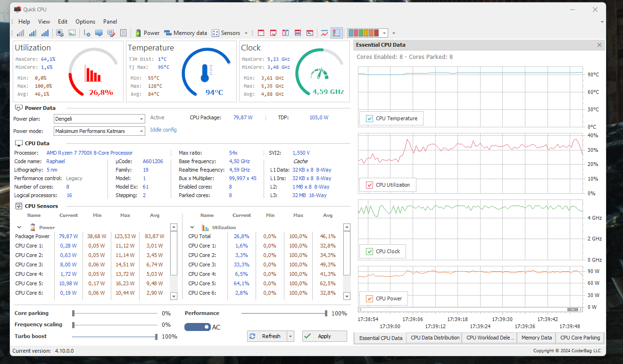This screenshot has width=623, height=364.
Task: Click the red single-window layout icon
Action: [261, 33]
